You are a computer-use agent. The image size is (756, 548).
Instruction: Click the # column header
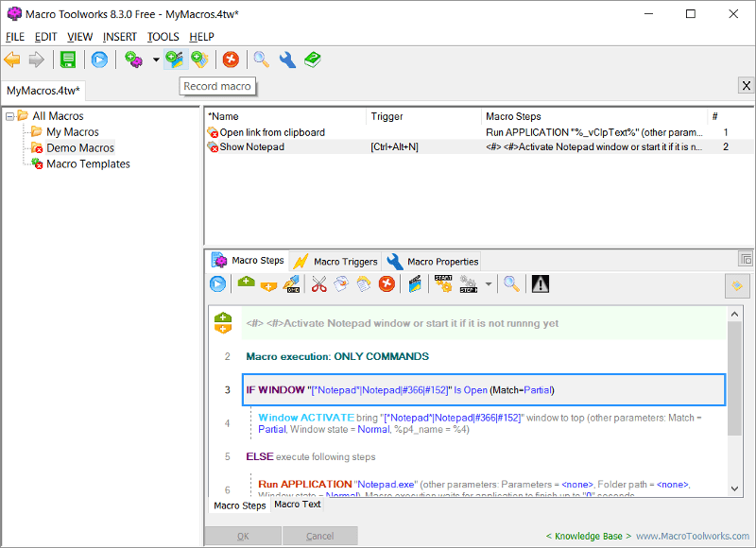[730, 116]
